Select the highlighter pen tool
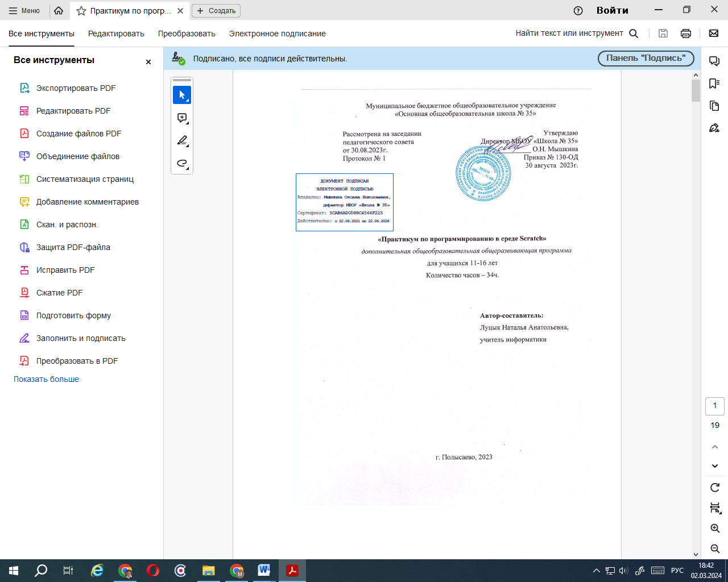Viewport: 728px width, 582px height. [182, 140]
